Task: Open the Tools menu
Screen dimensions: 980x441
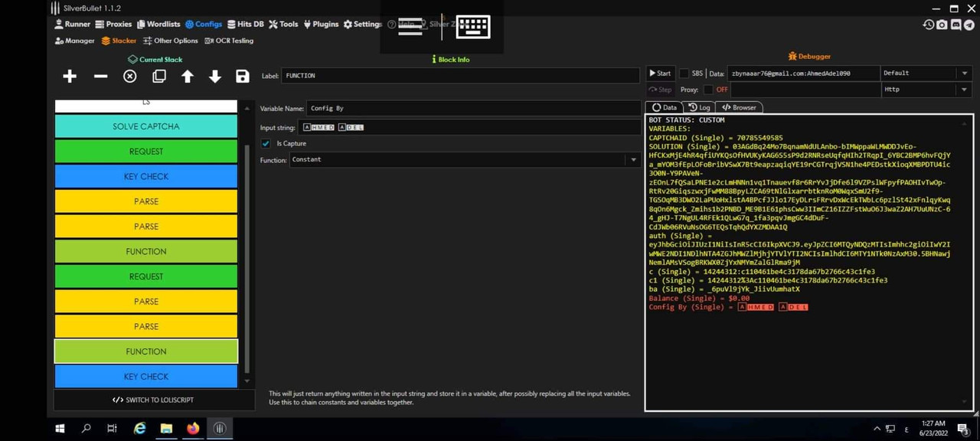Action: [283, 24]
